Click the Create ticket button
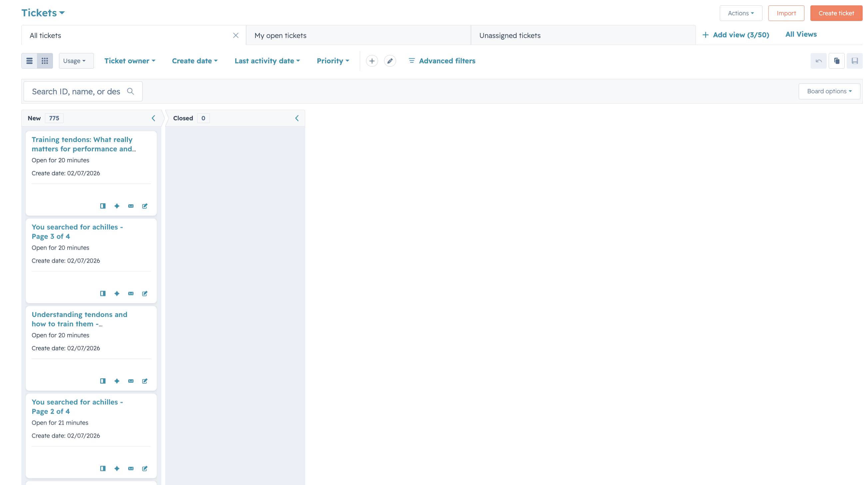868x485 pixels. (x=836, y=13)
